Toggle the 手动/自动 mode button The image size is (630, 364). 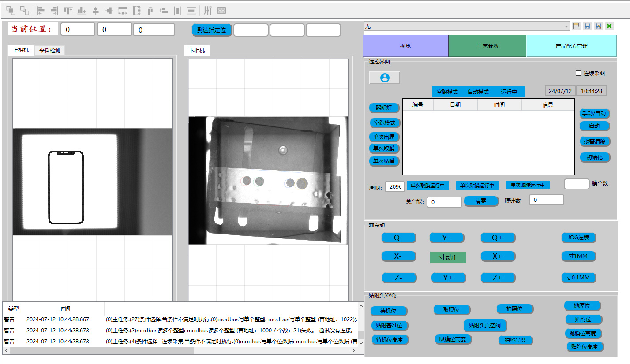pyautogui.click(x=594, y=114)
